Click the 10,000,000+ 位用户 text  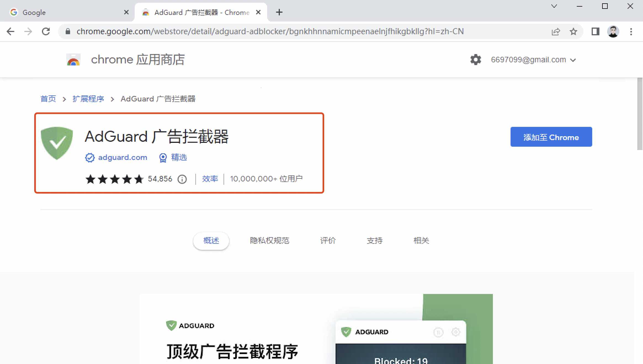[266, 179]
